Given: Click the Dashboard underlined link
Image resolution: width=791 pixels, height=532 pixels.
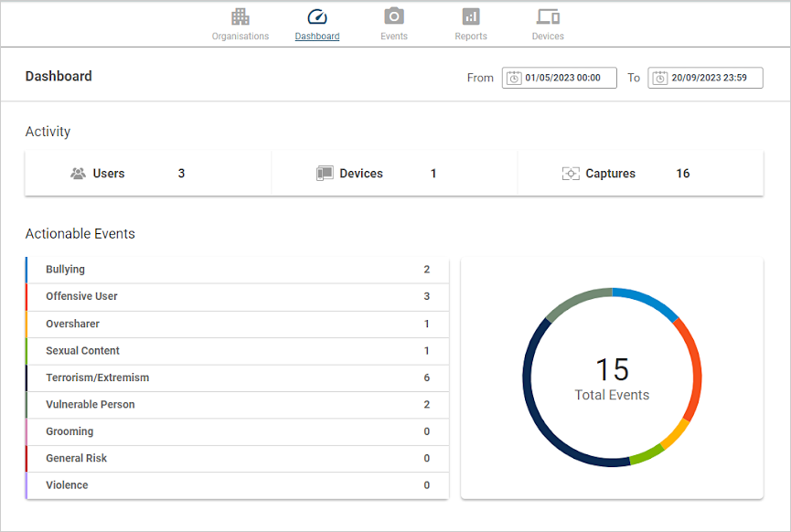Looking at the screenshot, I should tap(317, 37).
